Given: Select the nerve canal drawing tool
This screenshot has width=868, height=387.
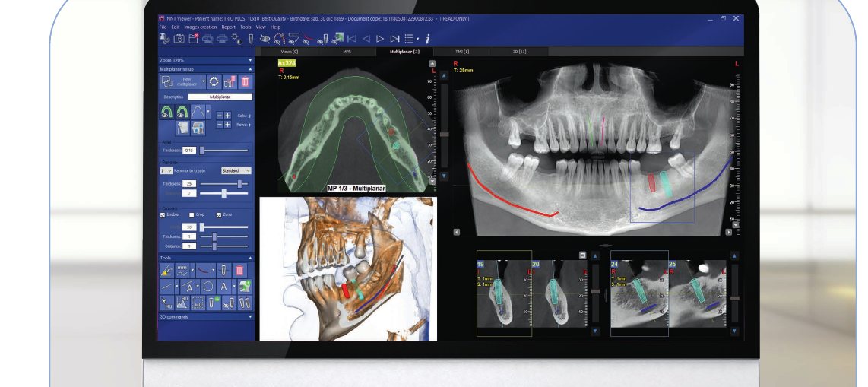Looking at the screenshot, I should [x=203, y=271].
